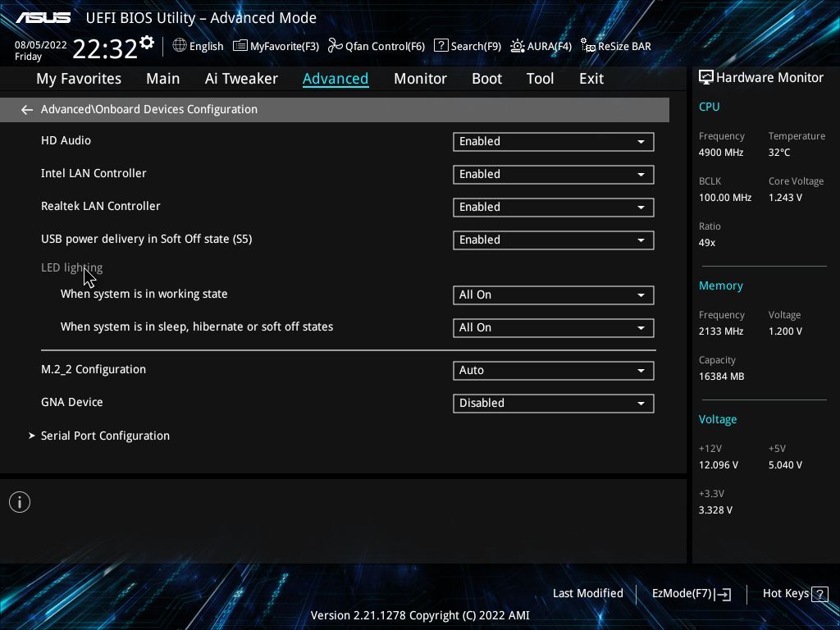
Task: Click Last Modified button
Action: click(x=587, y=594)
